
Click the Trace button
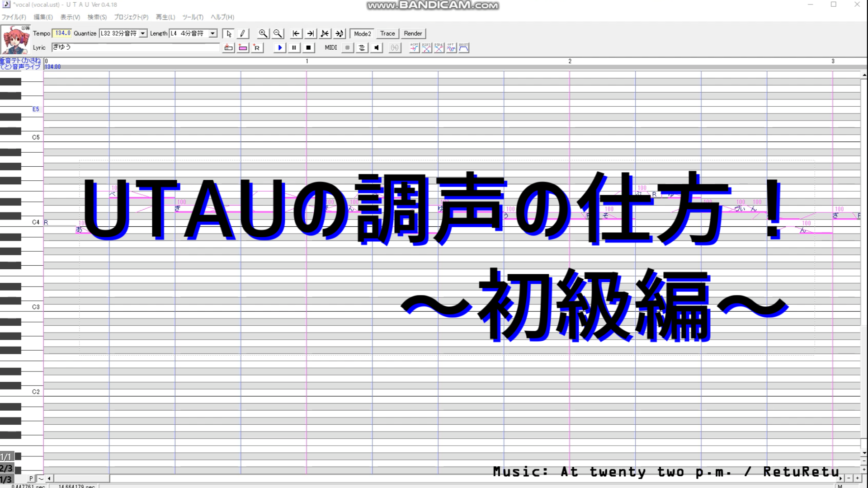tap(387, 33)
